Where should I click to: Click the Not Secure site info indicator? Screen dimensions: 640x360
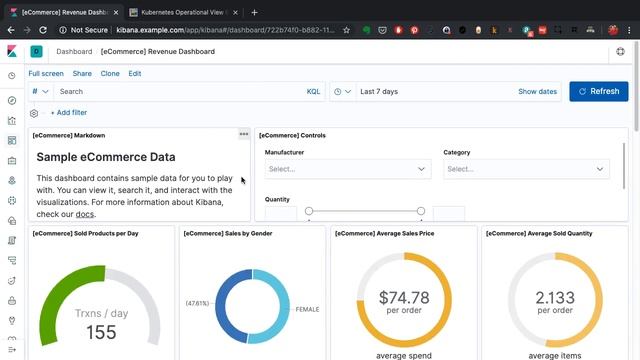pyautogui.click(x=84, y=30)
